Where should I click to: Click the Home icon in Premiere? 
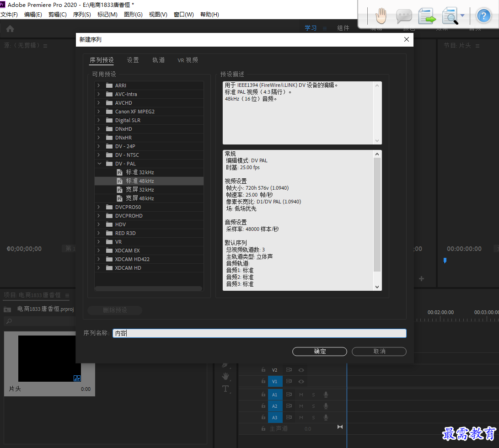click(10, 29)
